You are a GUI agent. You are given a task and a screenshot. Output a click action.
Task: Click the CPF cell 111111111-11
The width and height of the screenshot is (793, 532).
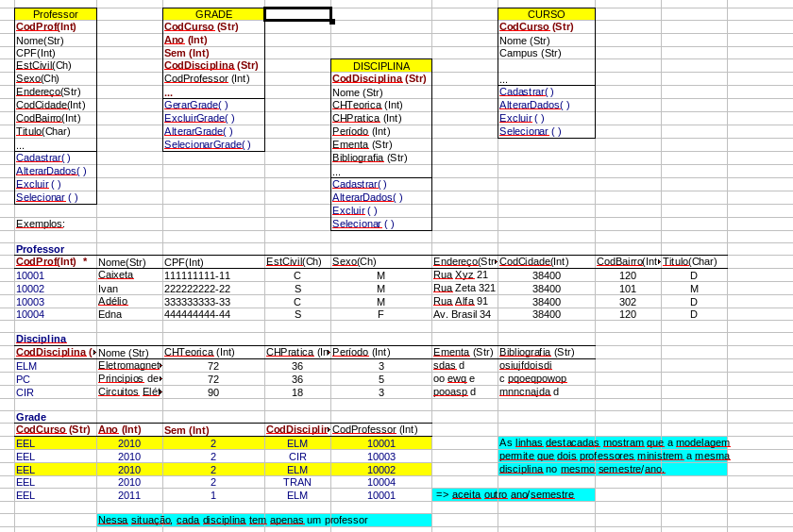tap(197, 274)
